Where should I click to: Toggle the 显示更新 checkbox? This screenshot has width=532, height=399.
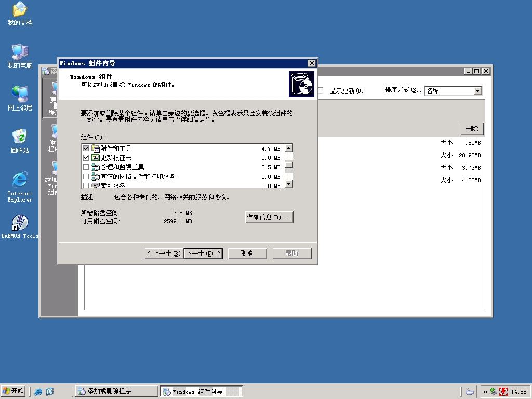pos(321,90)
